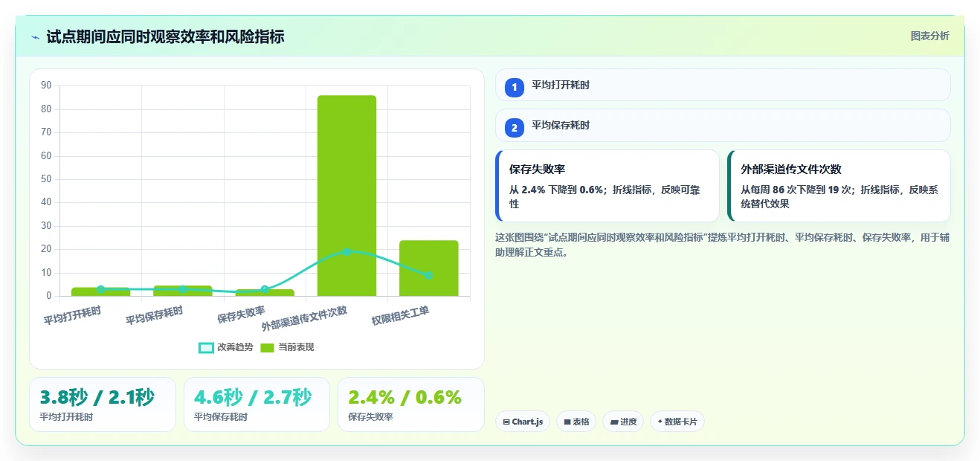Click the 图表分析 label in header
Screen dimensions: 980x461
[929, 36]
